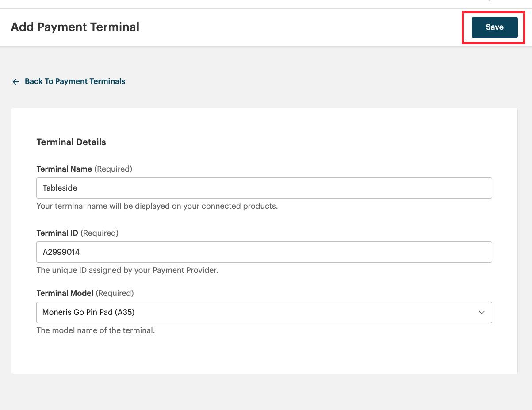Click the Payment Provider unique ID hint

pos(127,270)
